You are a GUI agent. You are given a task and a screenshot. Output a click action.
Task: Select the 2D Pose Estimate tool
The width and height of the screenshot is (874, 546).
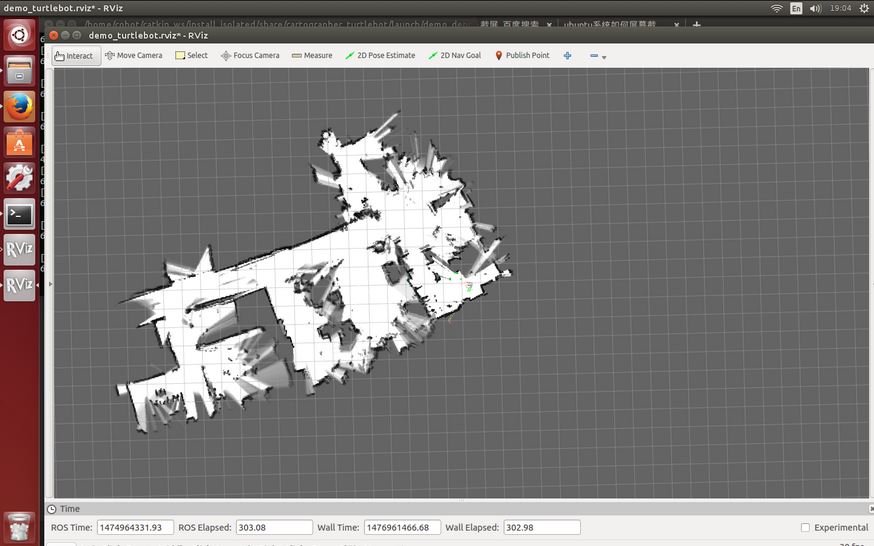(x=380, y=56)
